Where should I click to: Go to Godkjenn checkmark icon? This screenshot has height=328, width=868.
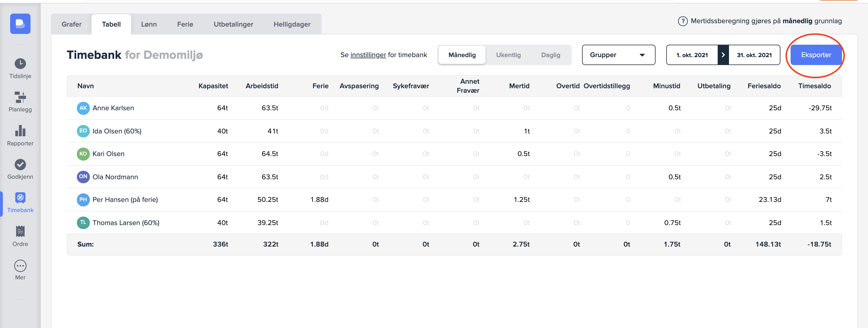[x=20, y=165]
